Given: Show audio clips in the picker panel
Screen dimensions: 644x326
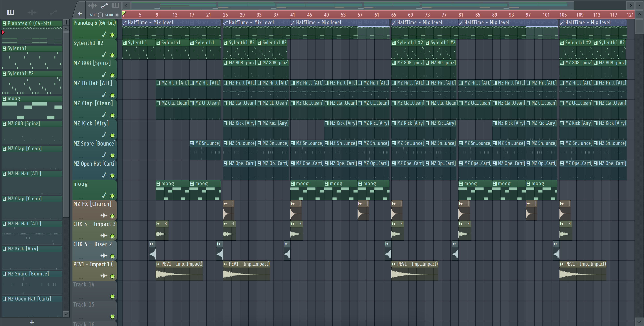Looking at the screenshot, I should pos(32,12).
